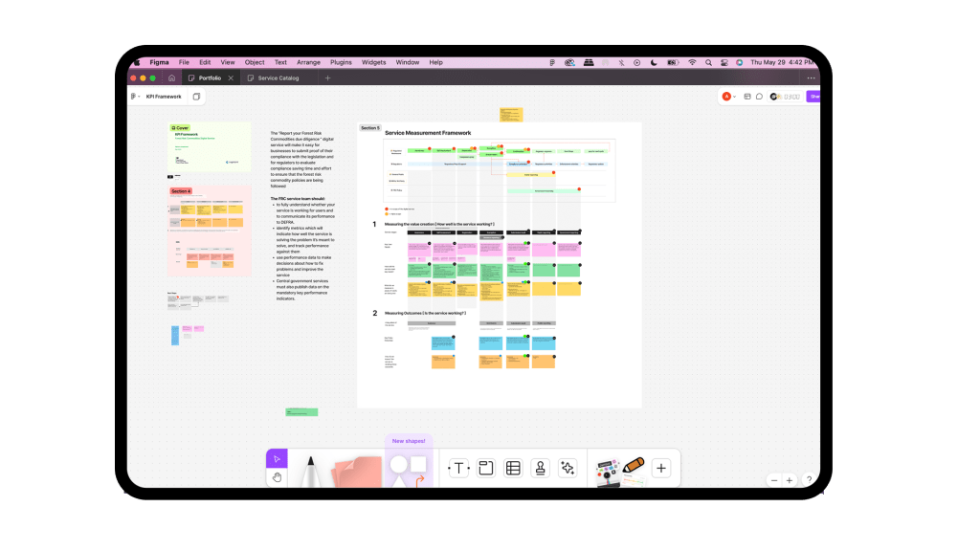Open the Stamp tool

pos(540,468)
